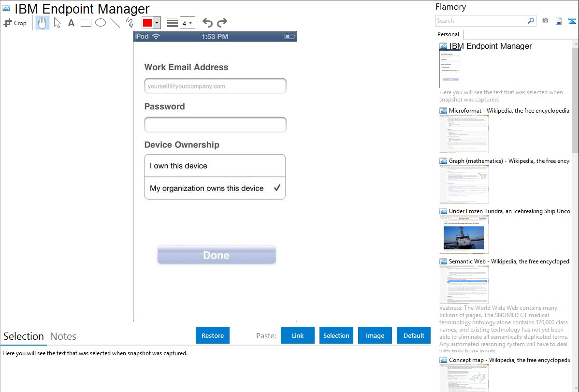Click the Paste Link button

click(298, 335)
